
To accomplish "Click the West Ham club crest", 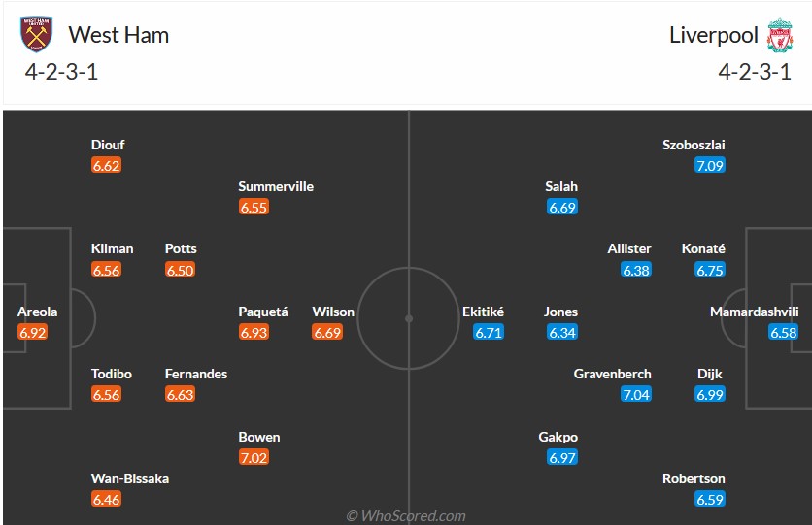I will pyautogui.click(x=37, y=35).
